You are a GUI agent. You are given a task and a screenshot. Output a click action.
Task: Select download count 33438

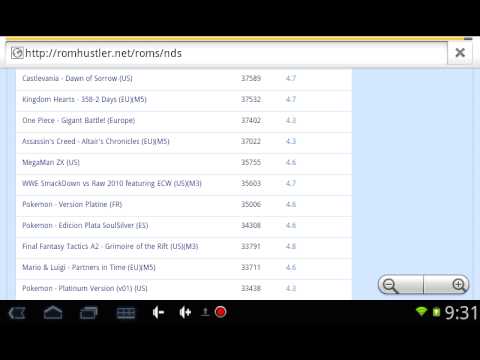pyautogui.click(x=251, y=288)
